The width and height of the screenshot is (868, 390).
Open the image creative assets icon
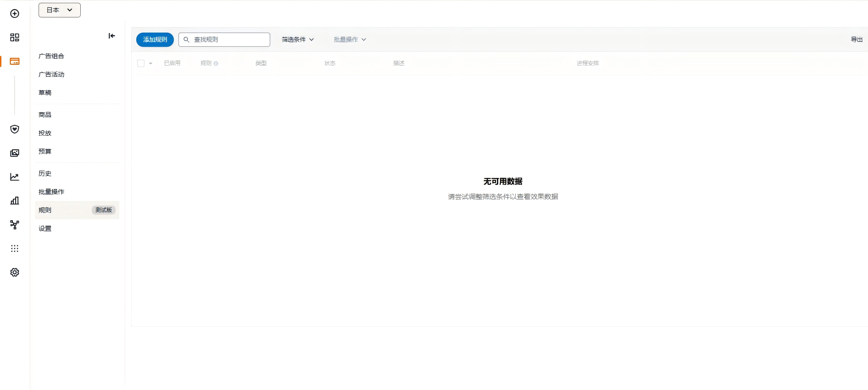(15, 153)
